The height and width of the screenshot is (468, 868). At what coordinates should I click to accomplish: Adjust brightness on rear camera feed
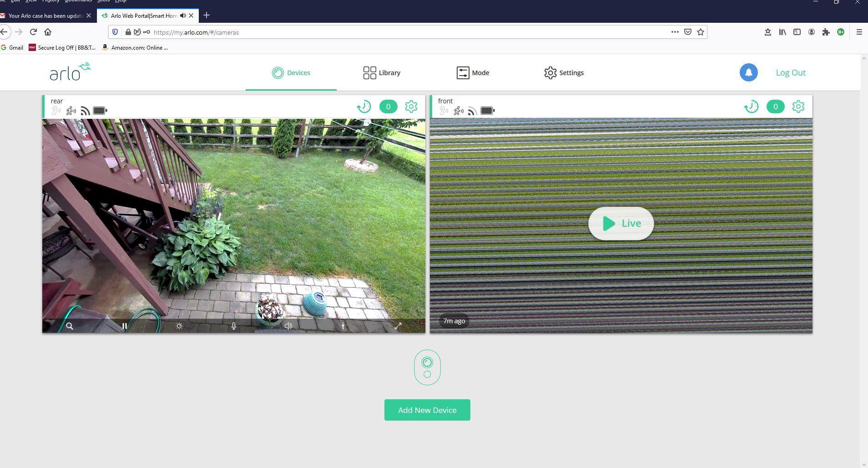179,326
